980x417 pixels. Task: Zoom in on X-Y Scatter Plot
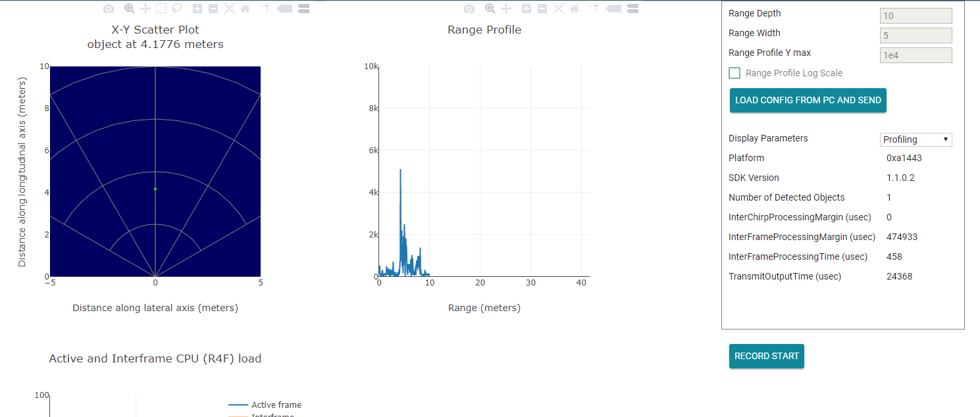pyautogui.click(x=197, y=9)
